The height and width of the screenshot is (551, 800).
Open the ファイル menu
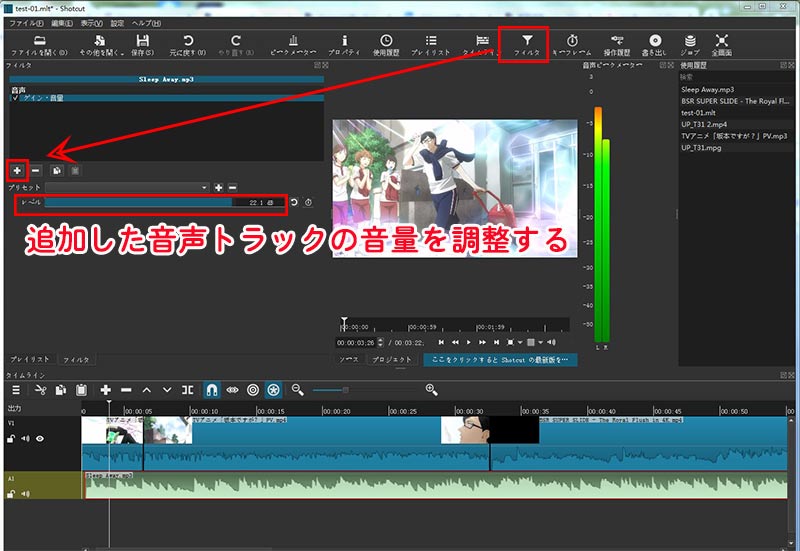(26, 23)
